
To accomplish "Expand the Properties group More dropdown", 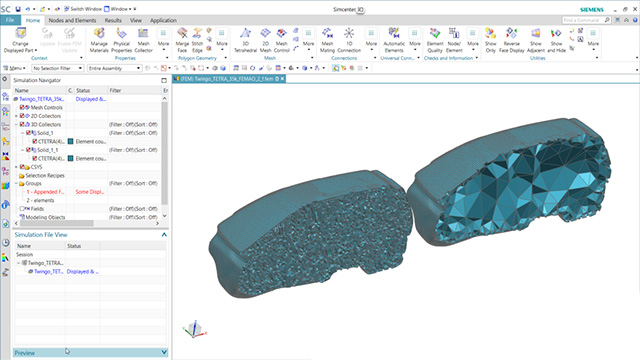I will click(x=163, y=40).
